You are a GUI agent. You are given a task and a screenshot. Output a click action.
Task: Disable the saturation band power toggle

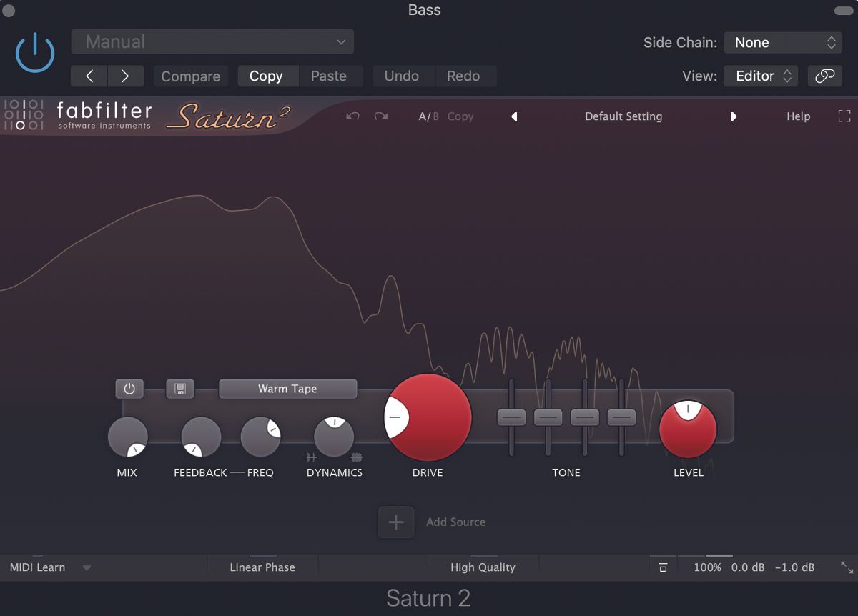tap(129, 389)
